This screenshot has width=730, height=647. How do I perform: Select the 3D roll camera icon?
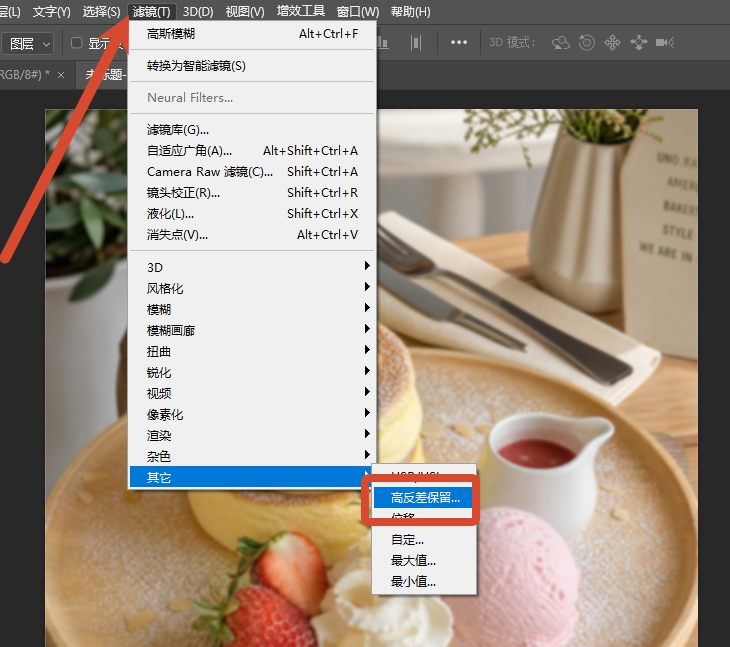pos(587,43)
